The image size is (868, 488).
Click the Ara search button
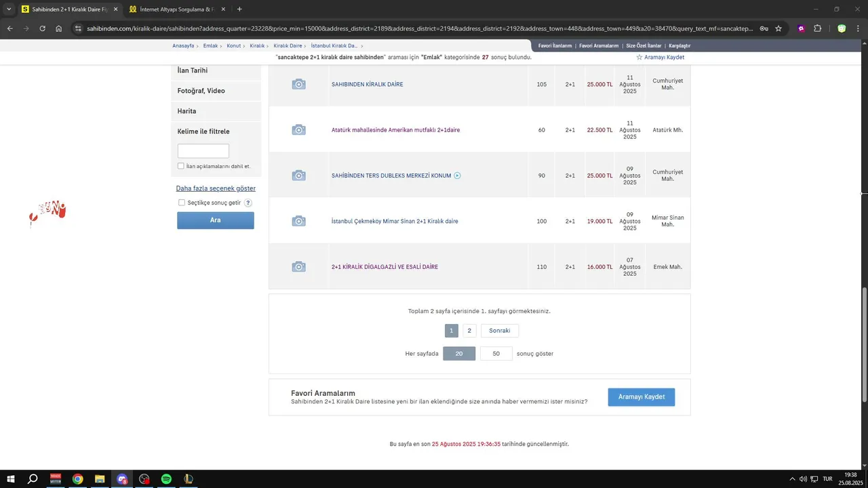pyautogui.click(x=216, y=220)
